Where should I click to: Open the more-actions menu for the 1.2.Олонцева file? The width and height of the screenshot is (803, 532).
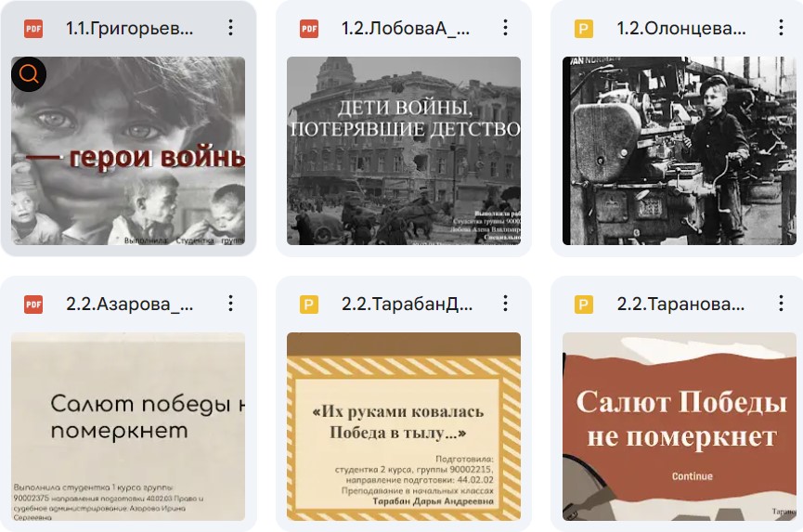[x=781, y=28]
